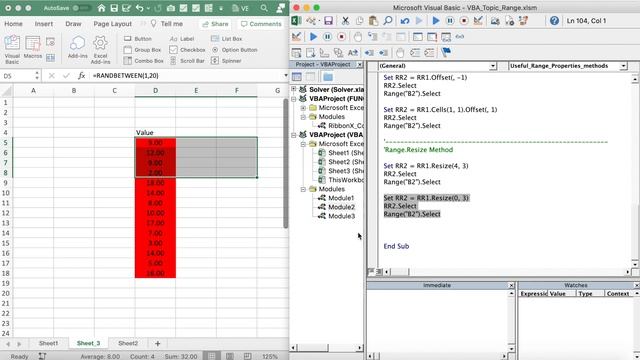Viewport: 640px width, 360px height.
Task: Open the Visual Basic editor from ribbon
Action: point(12,49)
